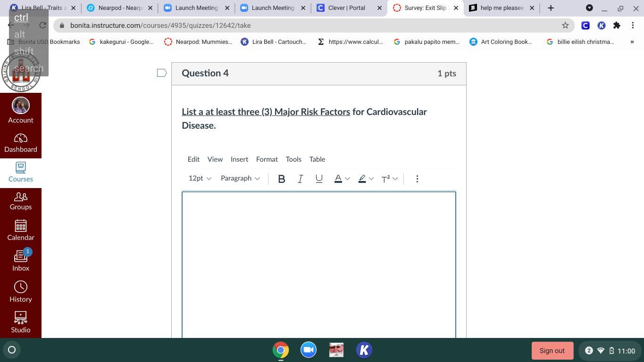Open the 12pt font size dropdown
The image size is (644, 362).
click(200, 178)
